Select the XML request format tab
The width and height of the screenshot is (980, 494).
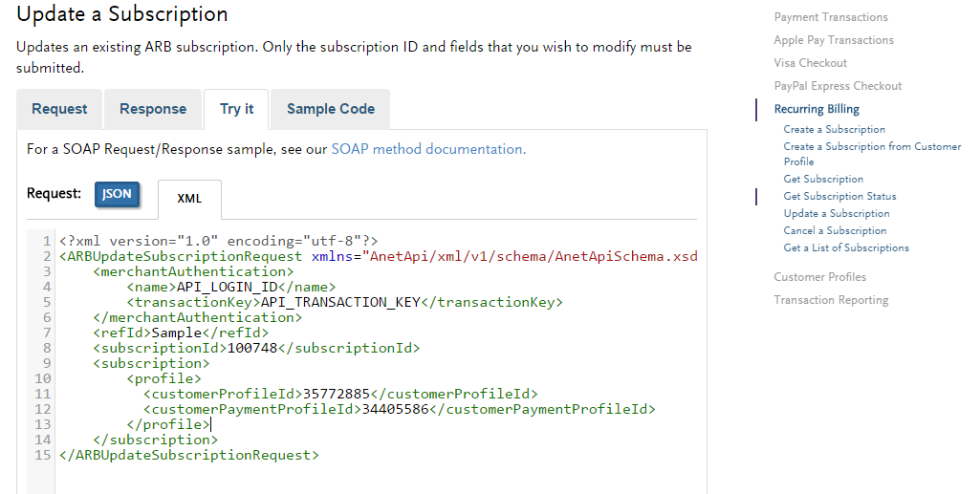click(189, 199)
